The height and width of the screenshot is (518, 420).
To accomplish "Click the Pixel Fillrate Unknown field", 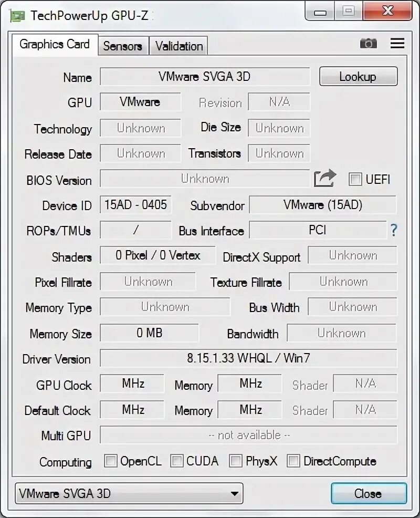I will [x=148, y=282].
